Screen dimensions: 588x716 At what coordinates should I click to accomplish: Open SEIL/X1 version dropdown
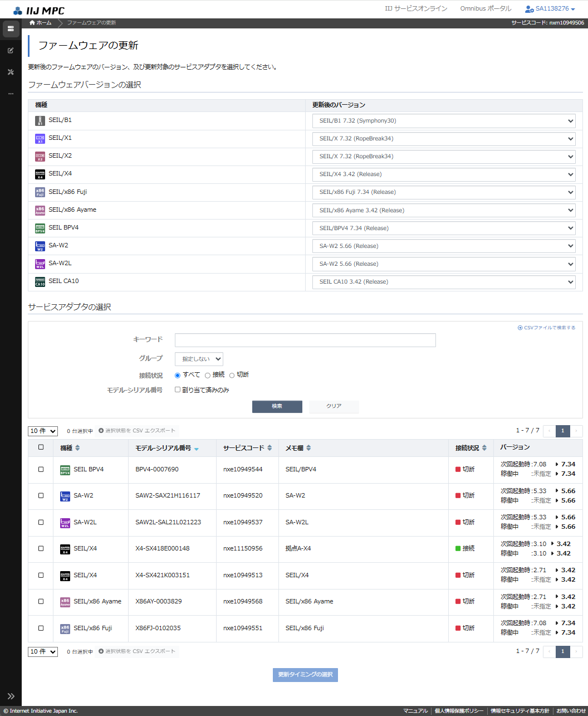tap(444, 139)
